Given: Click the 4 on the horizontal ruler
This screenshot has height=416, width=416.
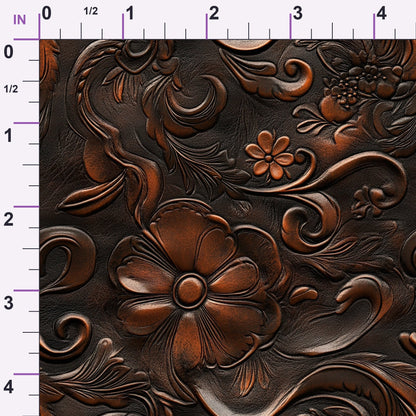Looking at the screenshot, I should coord(381,13).
